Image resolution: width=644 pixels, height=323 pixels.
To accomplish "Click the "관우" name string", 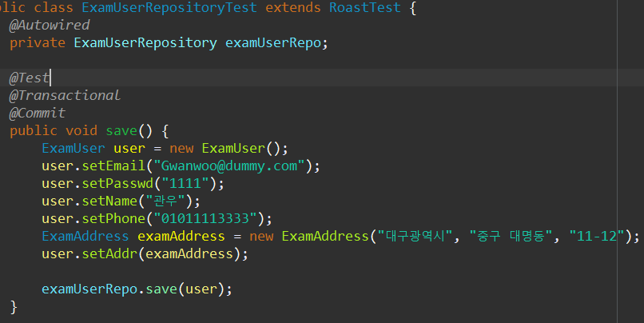I will click(165, 201).
